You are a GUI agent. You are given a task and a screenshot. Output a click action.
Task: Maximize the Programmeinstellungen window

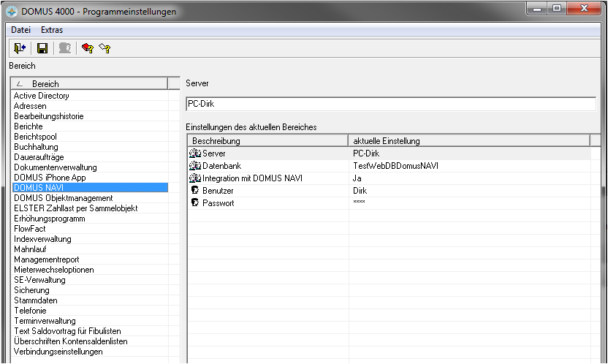(x=557, y=9)
